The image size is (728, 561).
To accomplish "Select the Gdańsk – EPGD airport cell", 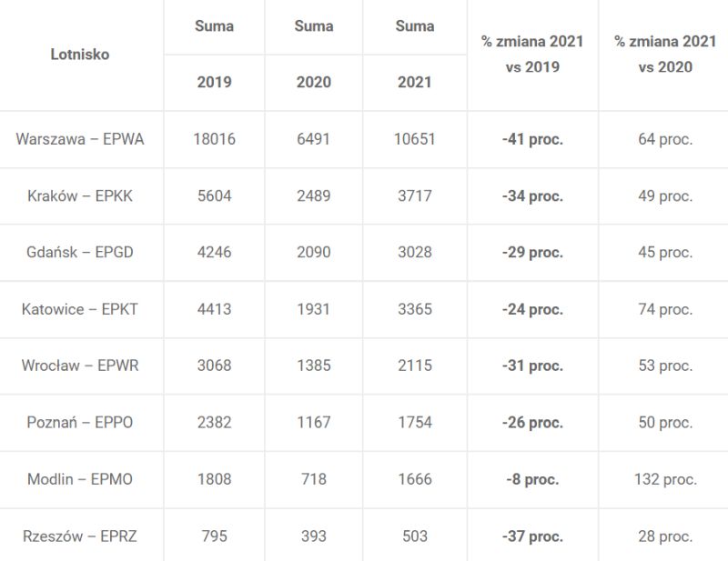I will (x=80, y=253).
